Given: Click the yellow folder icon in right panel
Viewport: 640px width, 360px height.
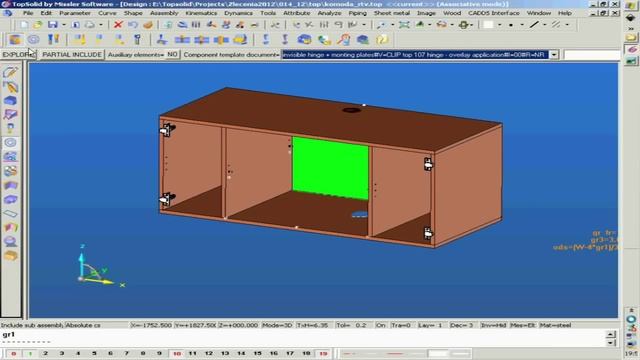Looking at the screenshot, I should point(631,38).
